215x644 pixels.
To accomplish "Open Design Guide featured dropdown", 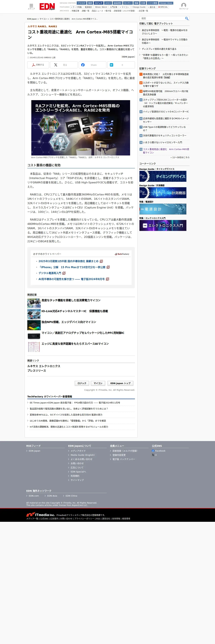I will (138, 7).
